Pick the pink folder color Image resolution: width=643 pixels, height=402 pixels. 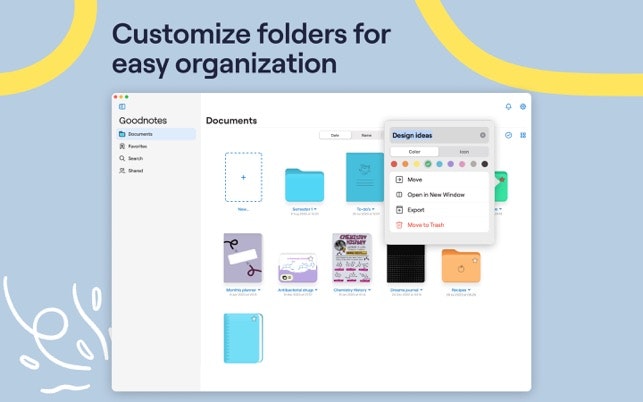point(462,164)
